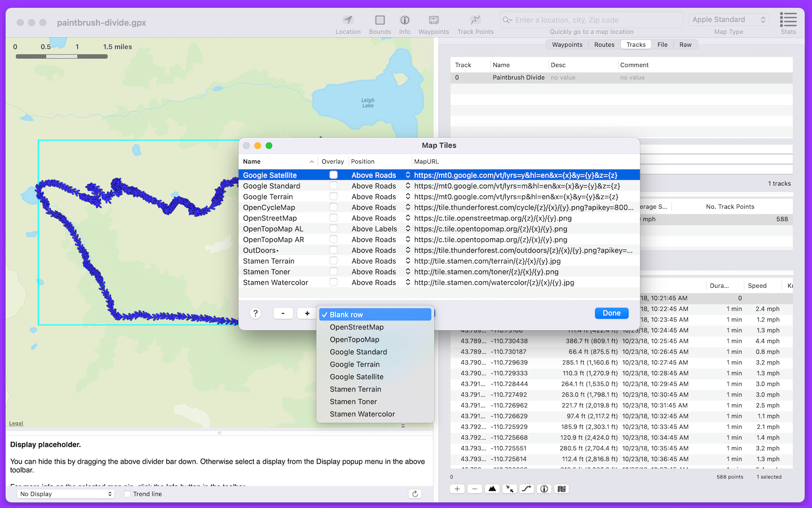The image size is (812, 508).
Task: Click the elevation mountain icon below track table
Action: pyautogui.click(x=492, y=489)
